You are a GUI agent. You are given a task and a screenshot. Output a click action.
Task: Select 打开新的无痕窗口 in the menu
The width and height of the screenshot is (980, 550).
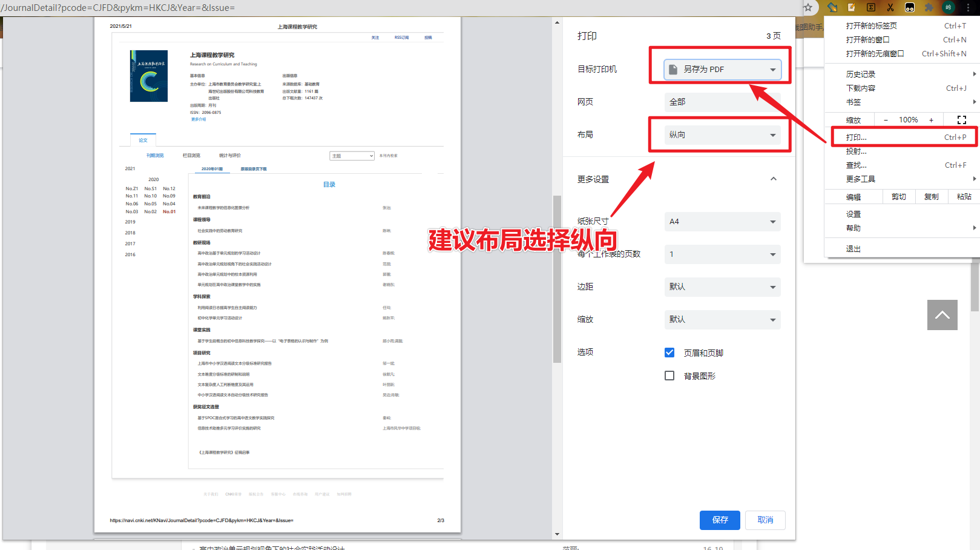click(x=902, y=53)
